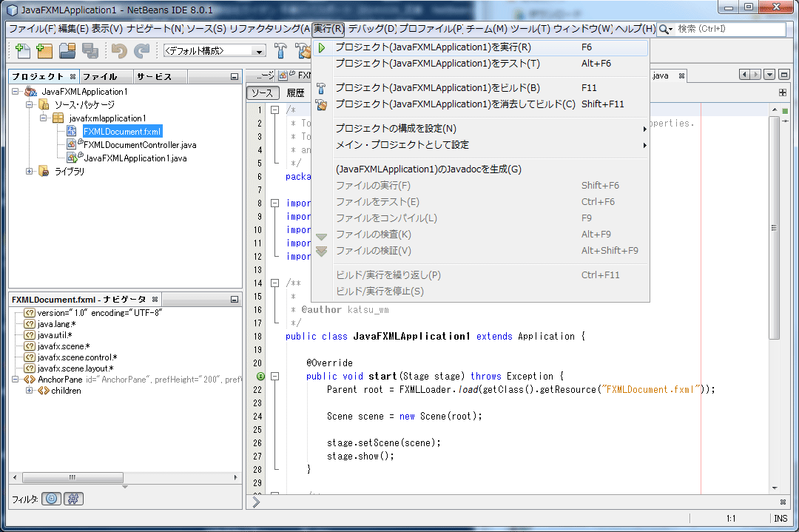
Task: Click the 履歴 editor view button
Action: [x=295, y=92]
